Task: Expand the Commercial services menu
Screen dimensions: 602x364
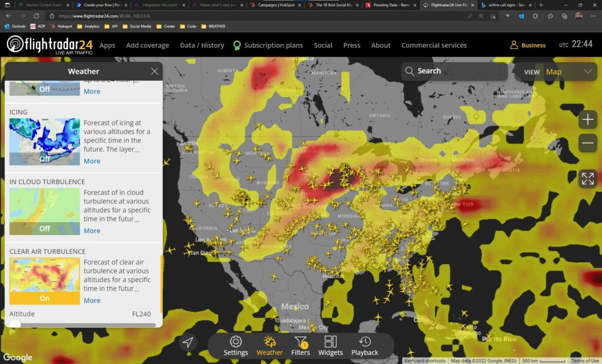Action: 433,45
